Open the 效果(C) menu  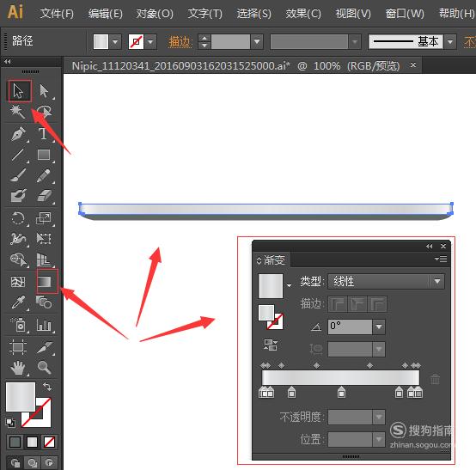tap(303, 14)
